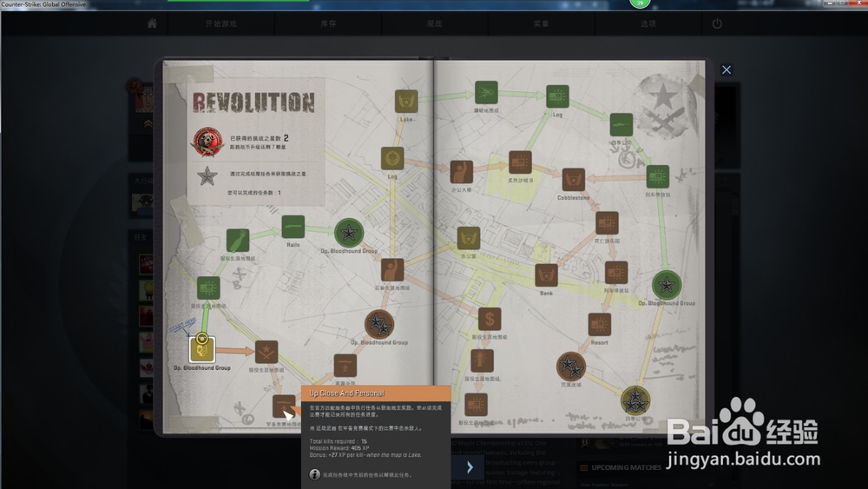Select the brown node under the cursor
The width and height of the screenshot is (868, 489).
284,406
